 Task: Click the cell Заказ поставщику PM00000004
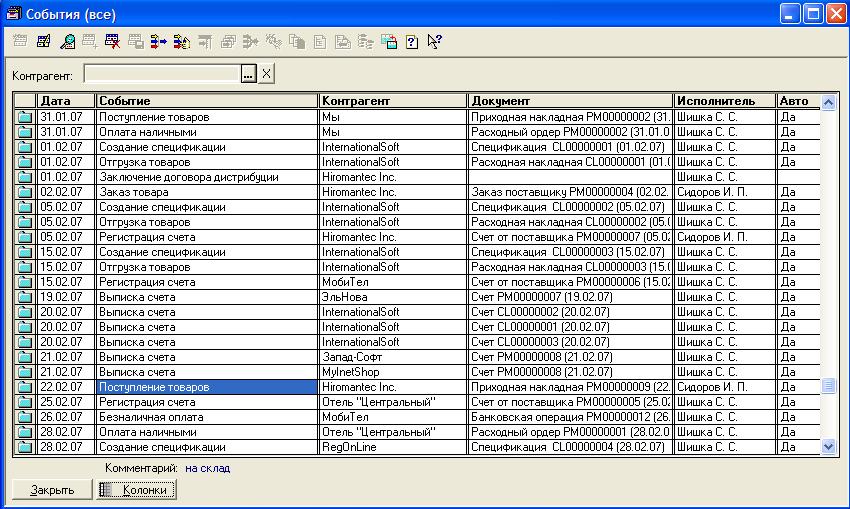coord(570,192)
